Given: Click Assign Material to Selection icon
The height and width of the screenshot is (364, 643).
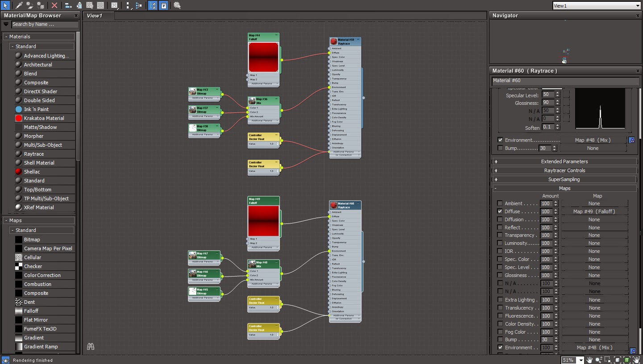Looking at the screenshot, I should pos(41,5).
